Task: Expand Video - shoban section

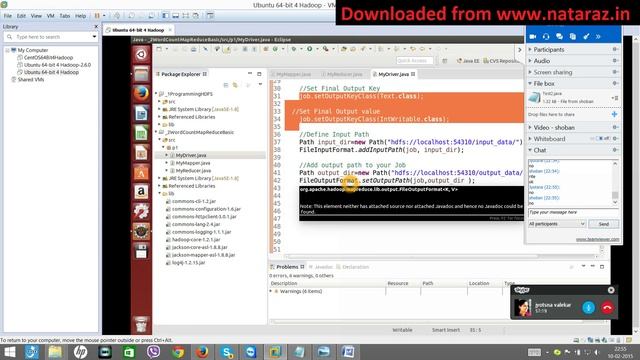Action: tap(530, 128)
